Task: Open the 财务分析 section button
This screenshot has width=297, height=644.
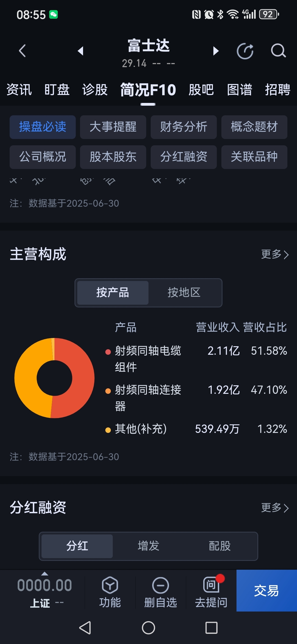Action: 184,127
